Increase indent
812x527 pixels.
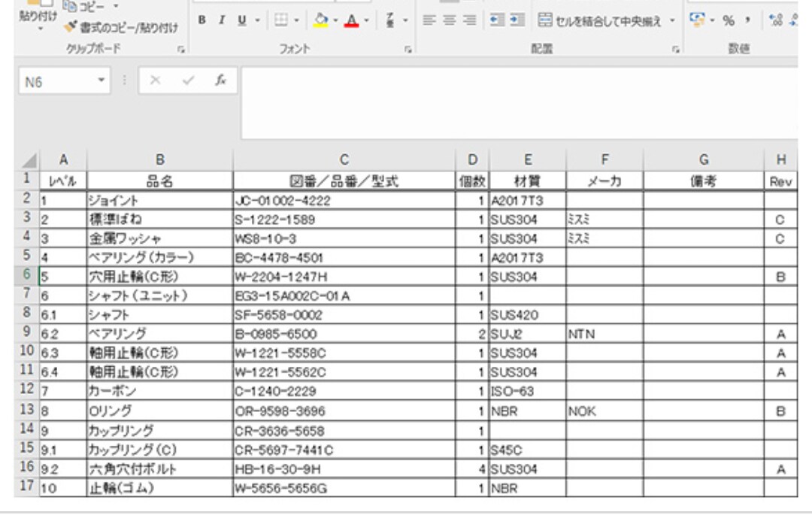click(x=517, y=20)
